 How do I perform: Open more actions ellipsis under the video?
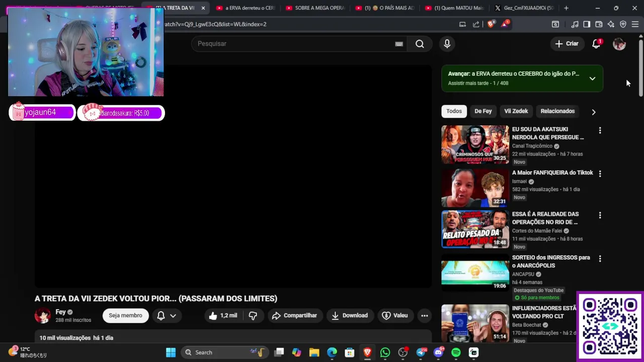coord(425,316)
